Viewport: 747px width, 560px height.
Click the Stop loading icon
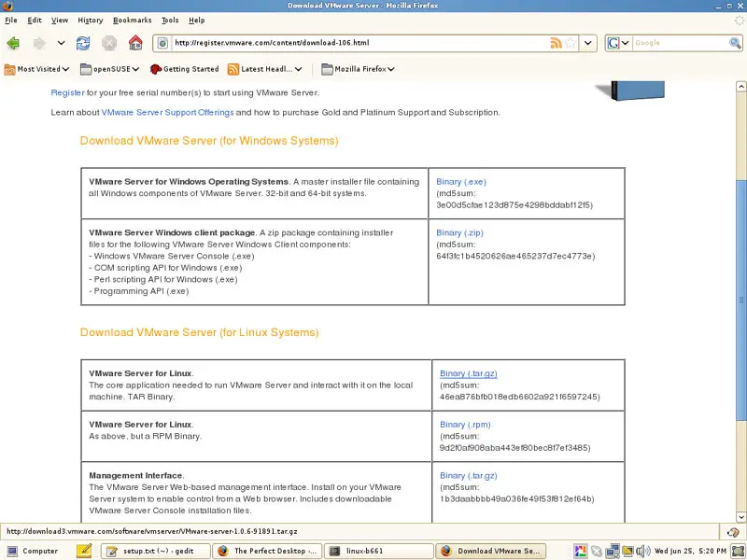109,43
